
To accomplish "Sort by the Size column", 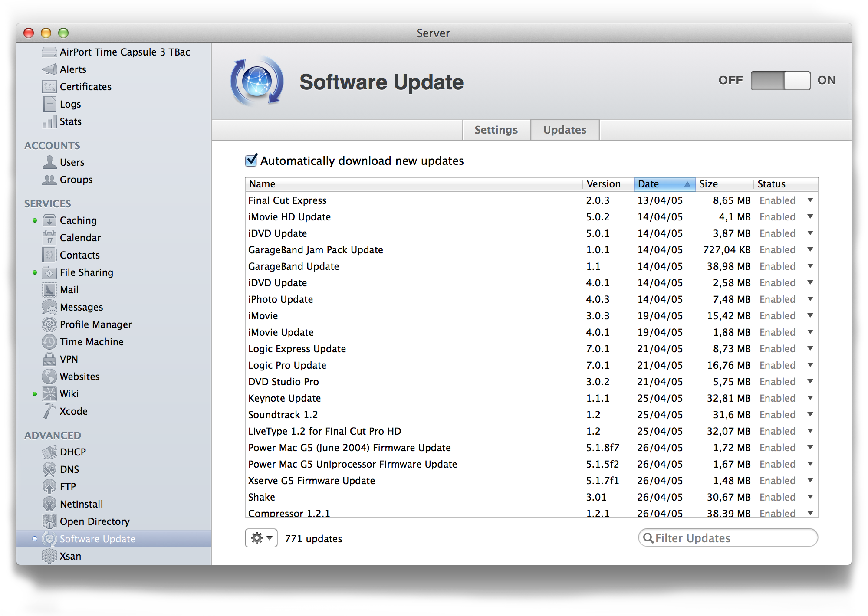I will 725,184.
